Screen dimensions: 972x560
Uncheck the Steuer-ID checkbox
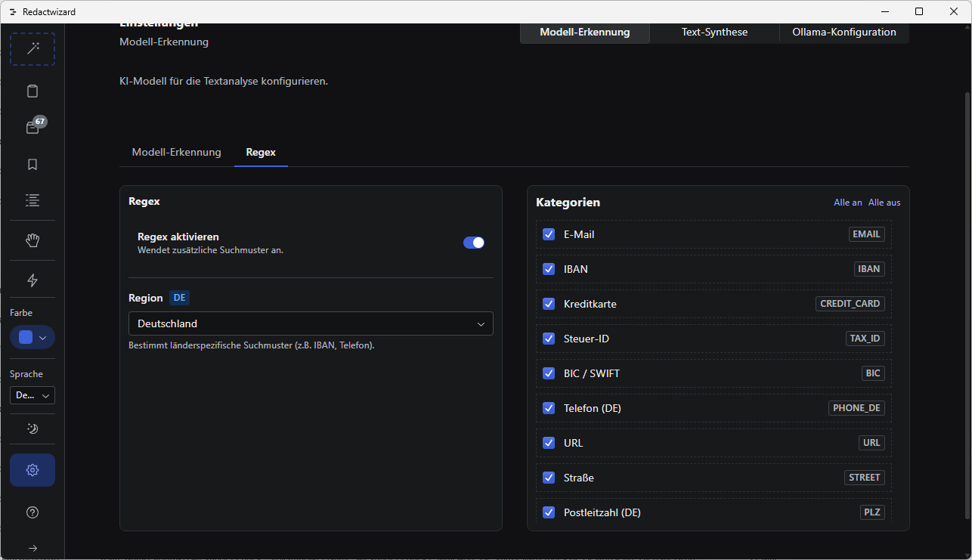point(549,339)
